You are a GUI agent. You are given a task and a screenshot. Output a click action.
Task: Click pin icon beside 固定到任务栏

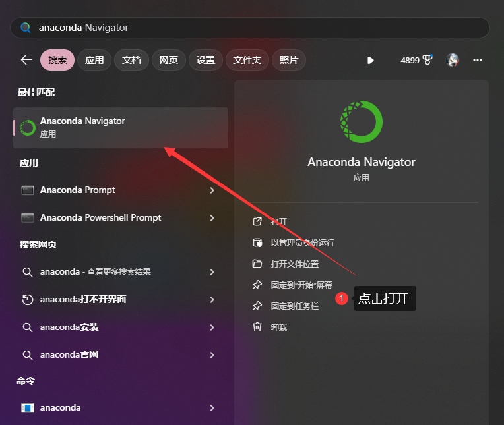click(257, 306)
